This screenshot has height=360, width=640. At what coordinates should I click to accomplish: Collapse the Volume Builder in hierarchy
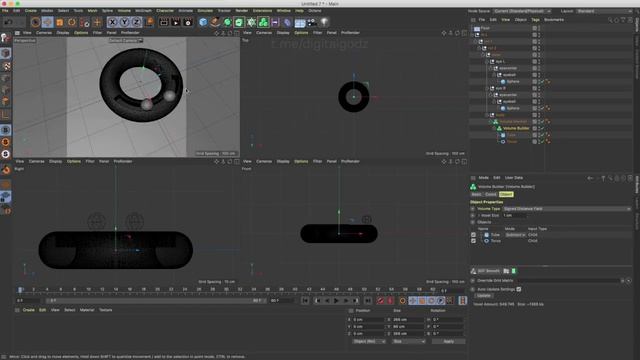[x=494, y=128]
